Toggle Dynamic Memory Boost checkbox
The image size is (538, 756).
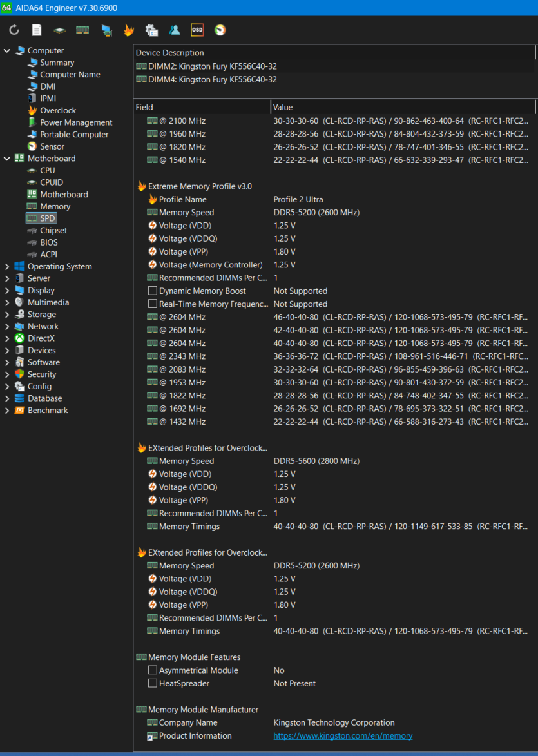(152, 291)
